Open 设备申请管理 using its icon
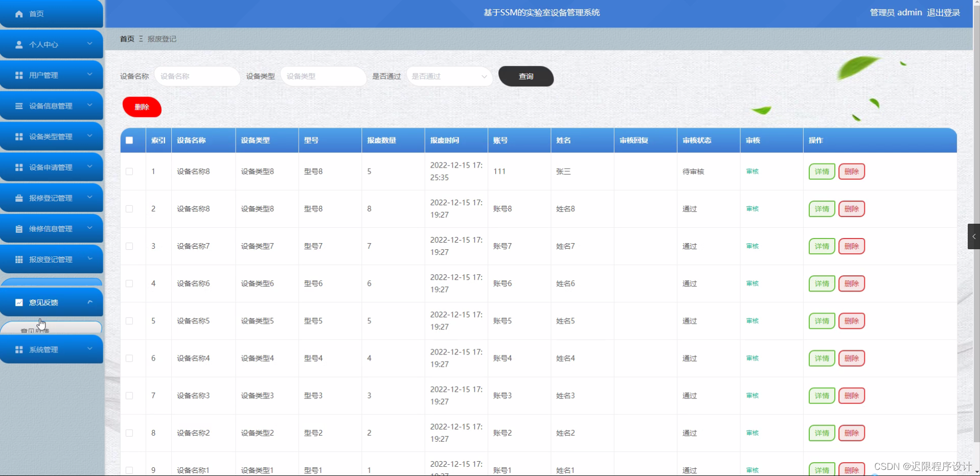The image size is (980, 476). click(x=18, y=167)
